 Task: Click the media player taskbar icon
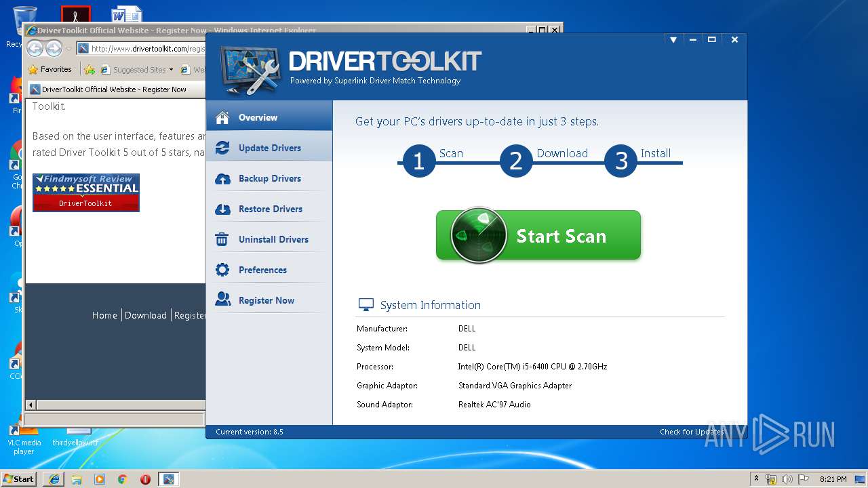tap(100, 479)
